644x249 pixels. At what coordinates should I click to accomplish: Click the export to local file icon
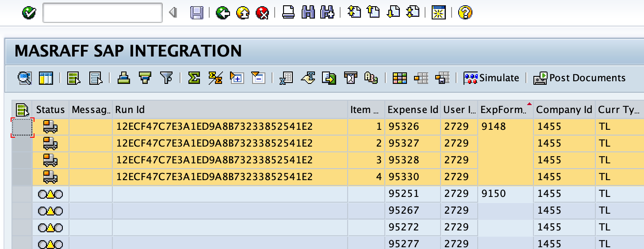point(329,78)
